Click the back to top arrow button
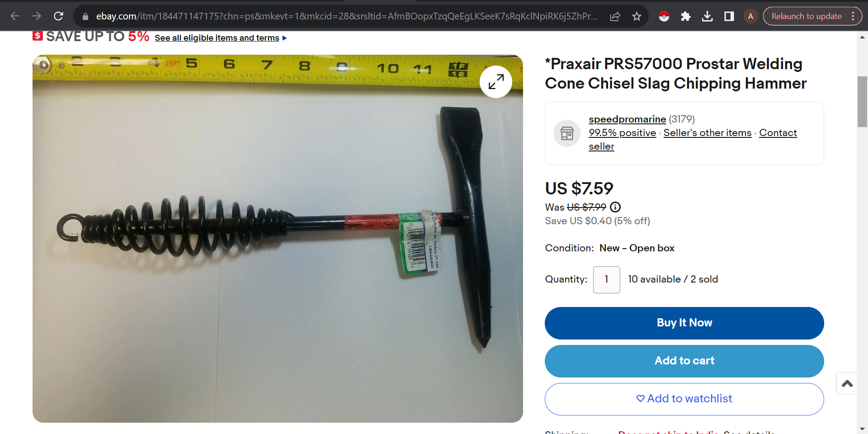The image size is (868, 434). pos(847,383)
